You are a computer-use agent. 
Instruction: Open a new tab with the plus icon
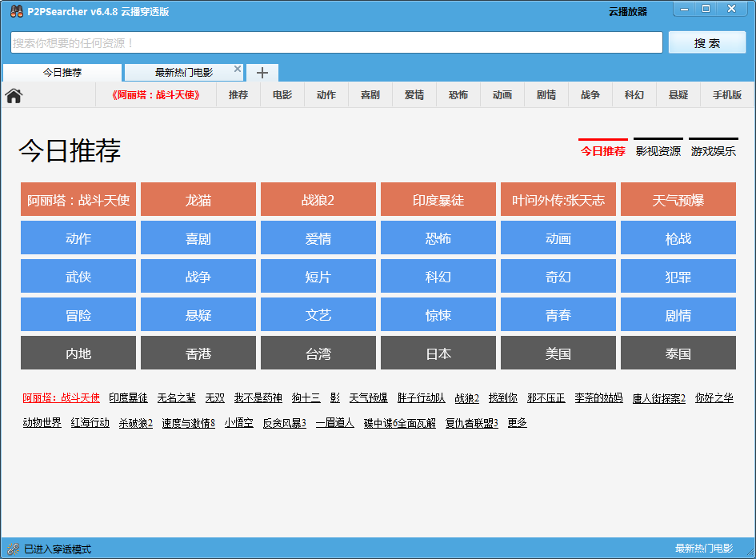coord(262,72)
